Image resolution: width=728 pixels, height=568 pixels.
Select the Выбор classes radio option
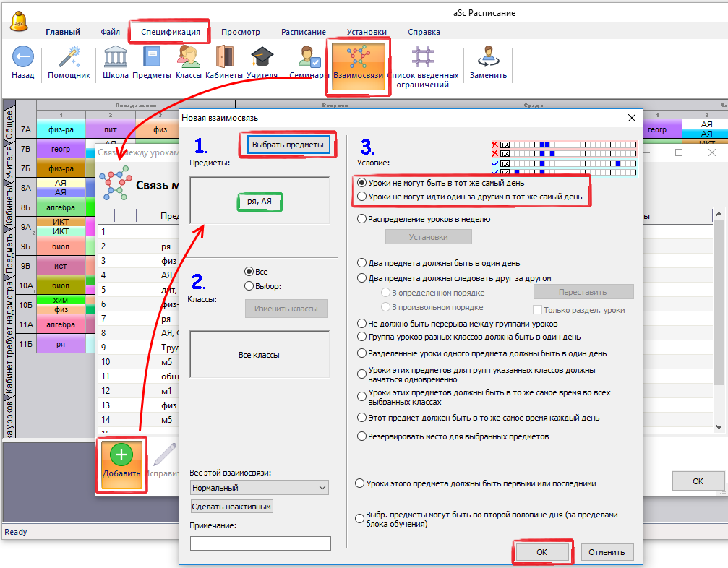pos(249,285)
